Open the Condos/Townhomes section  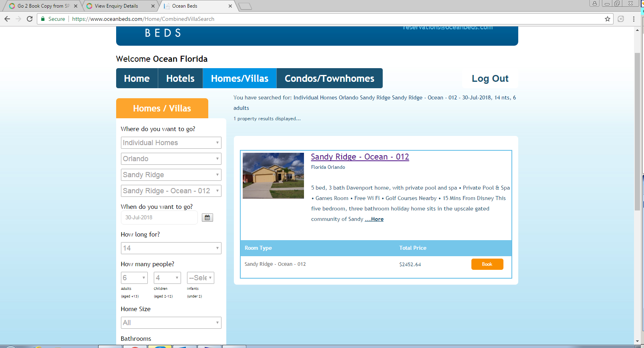330,78
